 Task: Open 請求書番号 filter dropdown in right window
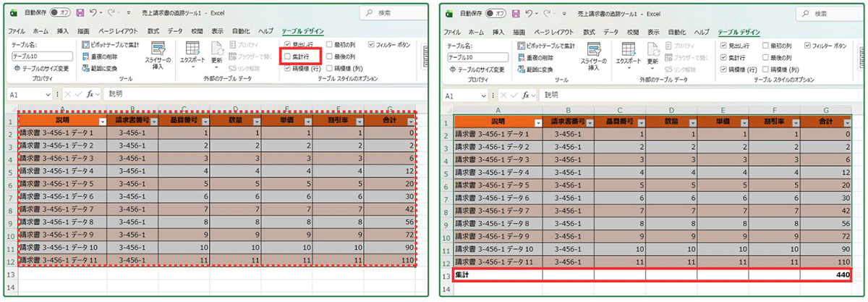click(x=591, y=123)
